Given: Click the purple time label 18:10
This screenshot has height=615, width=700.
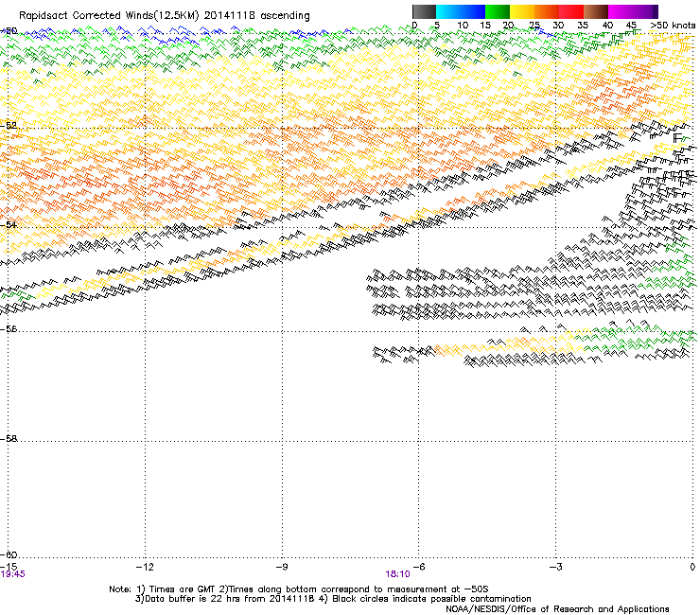Looking at the screenshot, I should click(x=397, y=574).
